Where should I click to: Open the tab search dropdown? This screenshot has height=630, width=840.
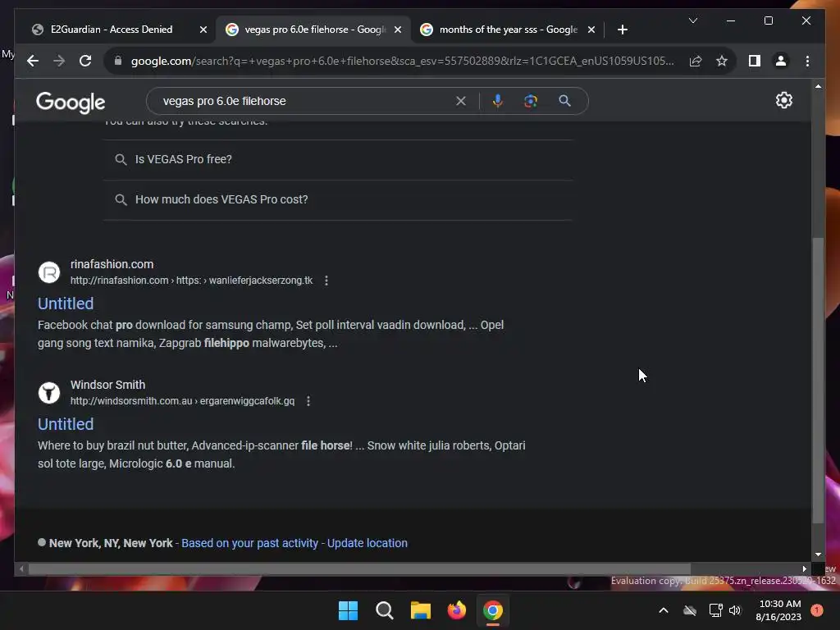point(692,21)
